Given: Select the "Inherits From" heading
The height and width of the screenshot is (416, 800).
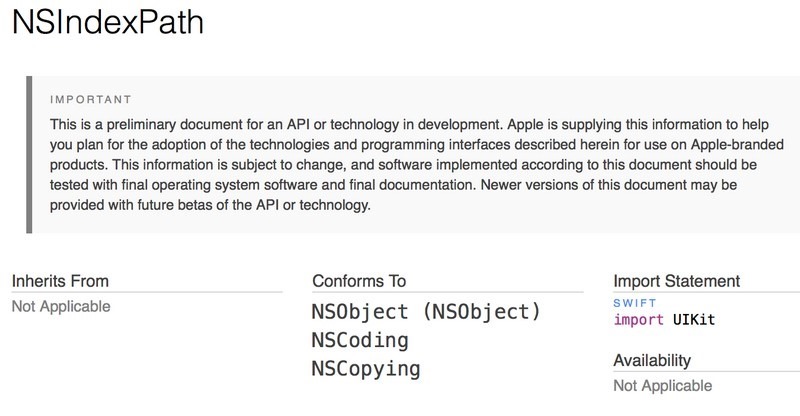Looking at the screenshot, I should pyautogui.click(x=59, y=281).
